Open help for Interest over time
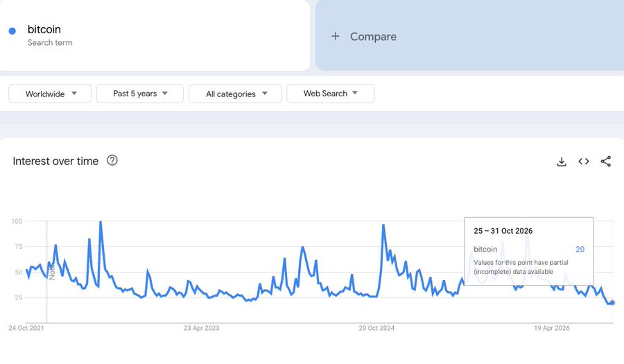This screenshot has width=624, height=364. pos(112,160)
